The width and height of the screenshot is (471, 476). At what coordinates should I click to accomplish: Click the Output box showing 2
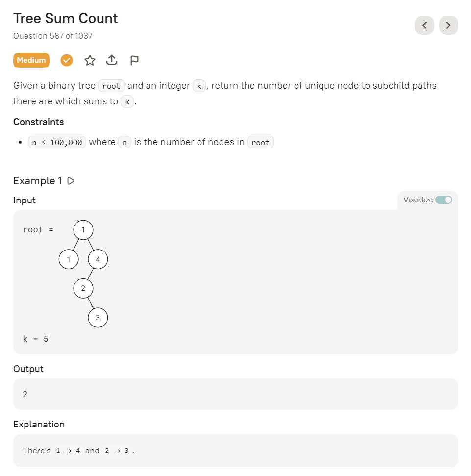235,394
